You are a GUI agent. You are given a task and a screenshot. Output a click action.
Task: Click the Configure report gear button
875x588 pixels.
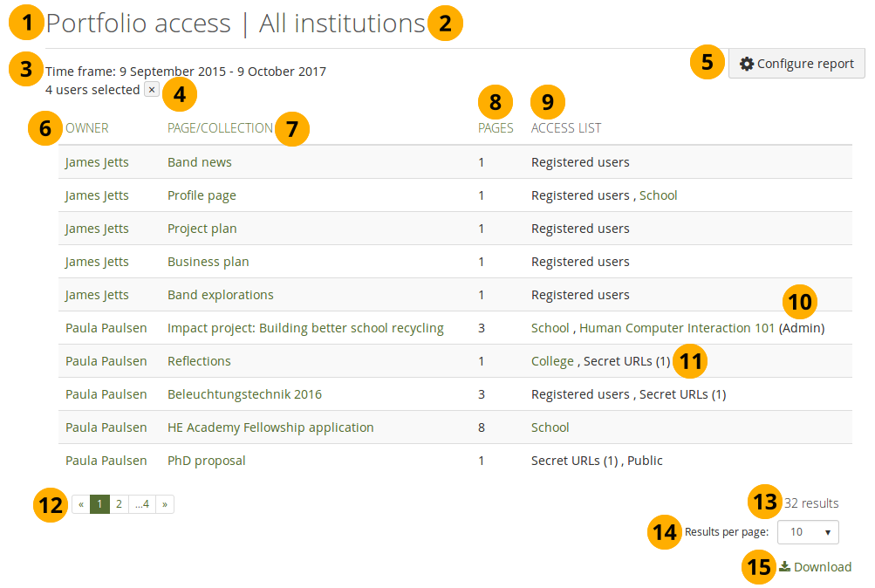tap(796, 64)
